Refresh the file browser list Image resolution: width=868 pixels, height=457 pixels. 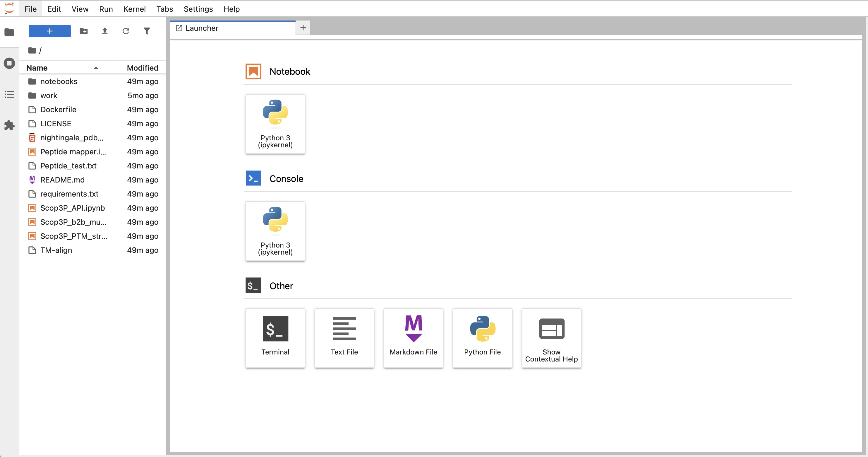point(126,31)
